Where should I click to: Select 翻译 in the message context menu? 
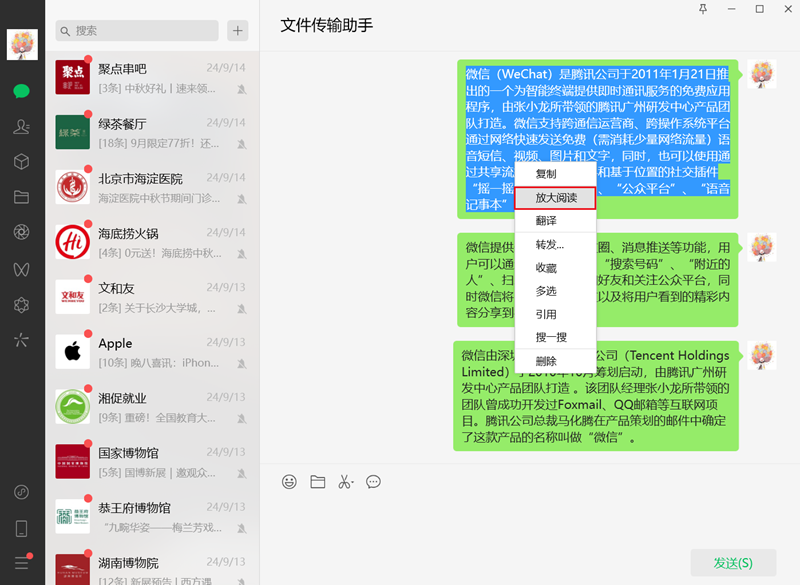pyautogui.click(x=555, y=222)
